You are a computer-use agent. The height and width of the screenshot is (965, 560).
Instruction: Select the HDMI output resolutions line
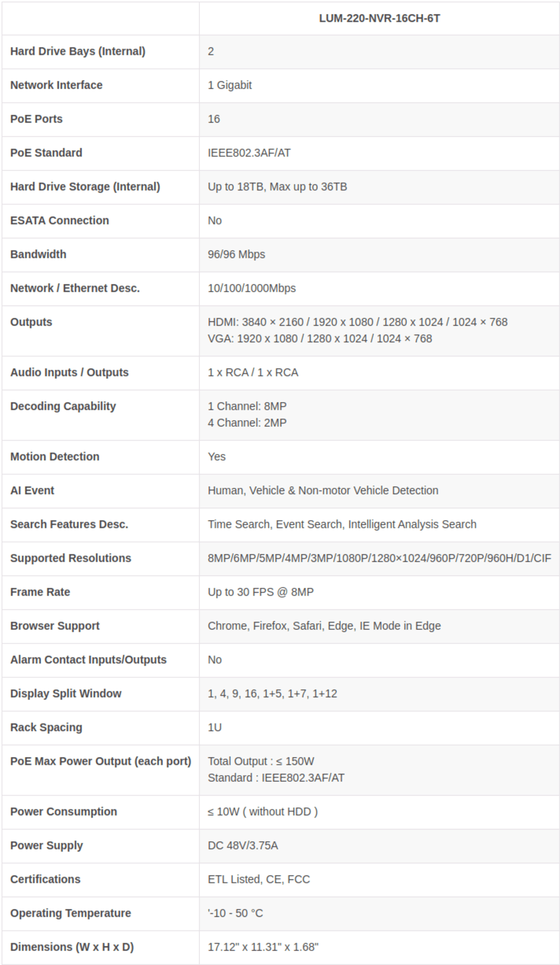click(x=357, y=322)
